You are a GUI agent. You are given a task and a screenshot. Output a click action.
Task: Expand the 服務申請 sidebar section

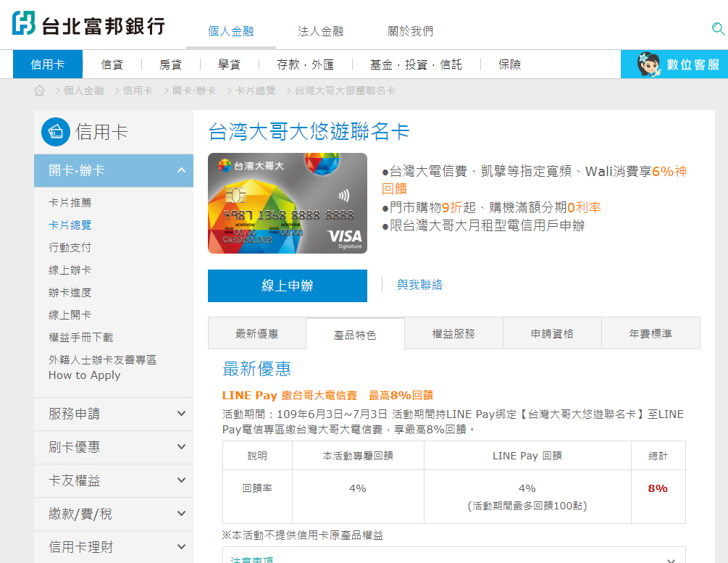click(x=114, y=414)
